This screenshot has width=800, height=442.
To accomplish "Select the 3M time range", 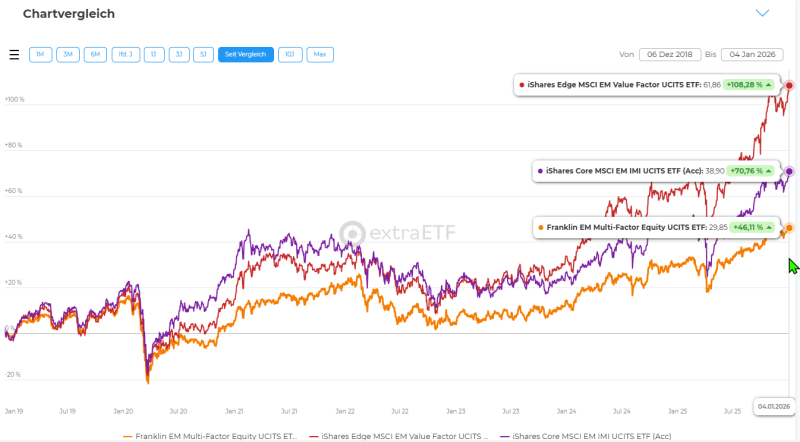I will click(x=68, y=54).
